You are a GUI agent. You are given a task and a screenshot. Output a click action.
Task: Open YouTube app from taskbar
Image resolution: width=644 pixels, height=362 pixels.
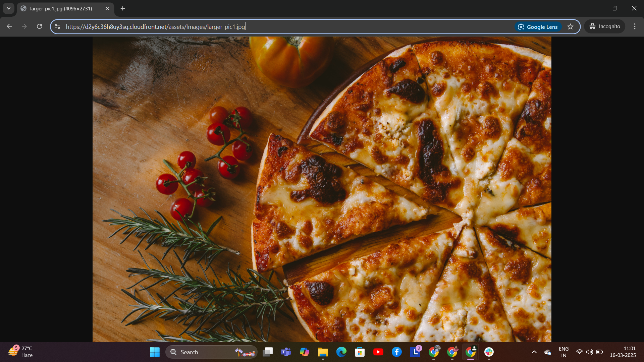click(378, 352)
